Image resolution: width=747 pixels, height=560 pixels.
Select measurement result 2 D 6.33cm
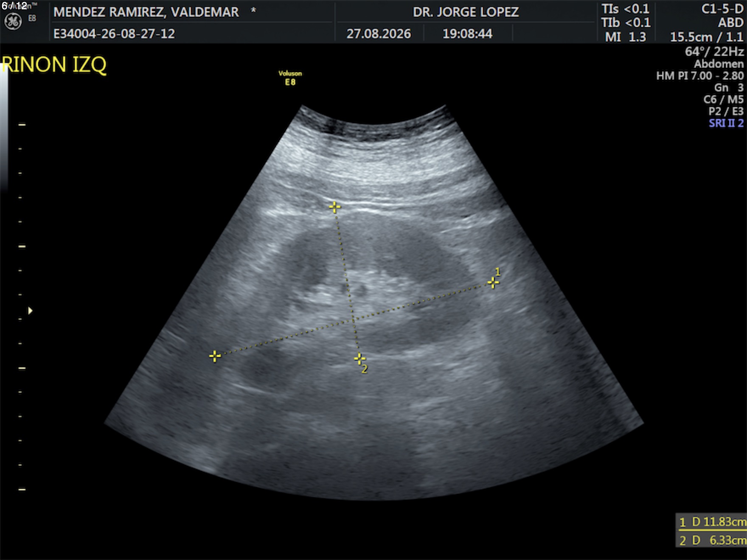point(712,540)
